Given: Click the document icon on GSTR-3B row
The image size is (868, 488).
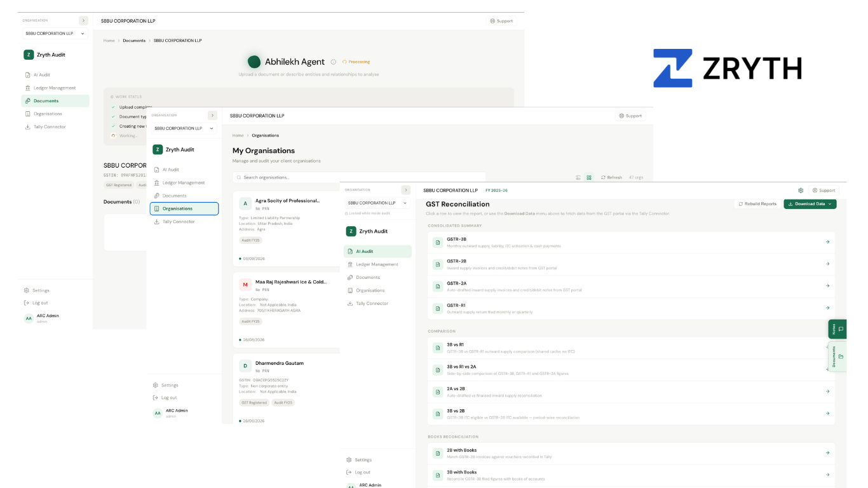Looking at the screenshot, I should click(437, 242).
